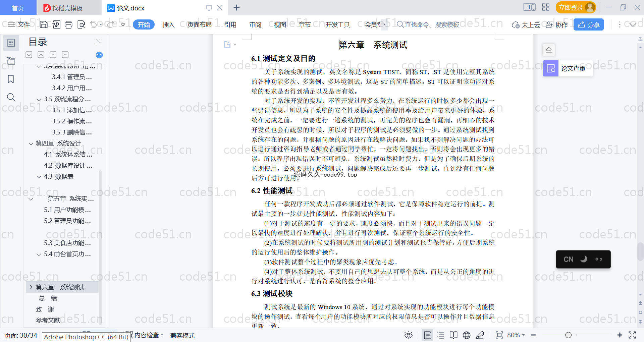Expand 第六章 系统测试 tree node
The height and width of the screenshot is (342, 644).
coord(31,287)
